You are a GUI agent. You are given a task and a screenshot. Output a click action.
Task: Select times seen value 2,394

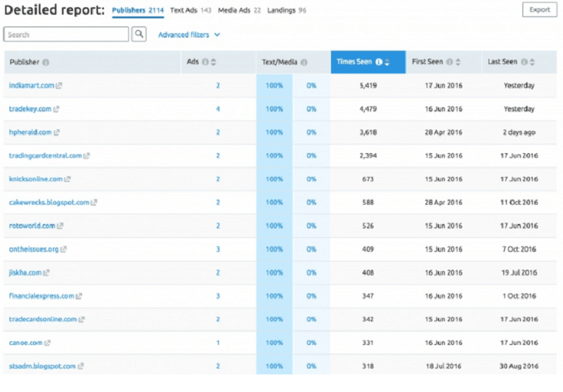(368, 155)
